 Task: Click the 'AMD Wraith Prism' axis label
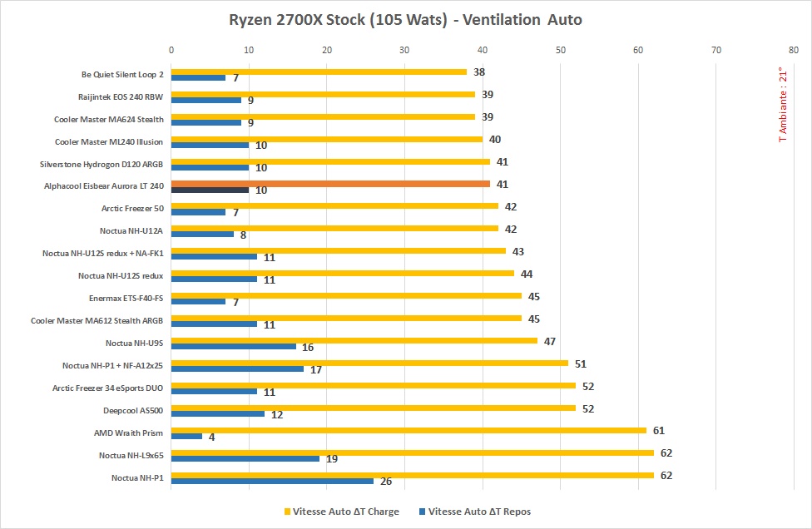pyautogui.click(x=129, y=433)
